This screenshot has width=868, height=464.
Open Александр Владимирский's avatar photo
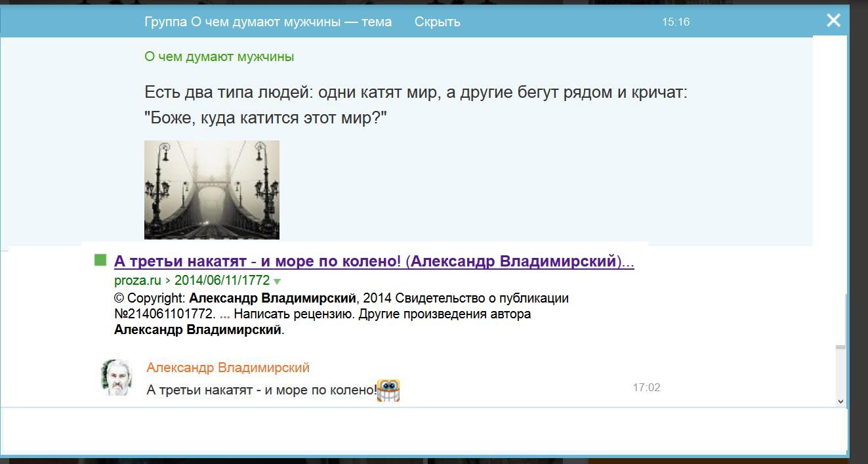[117, 377]
